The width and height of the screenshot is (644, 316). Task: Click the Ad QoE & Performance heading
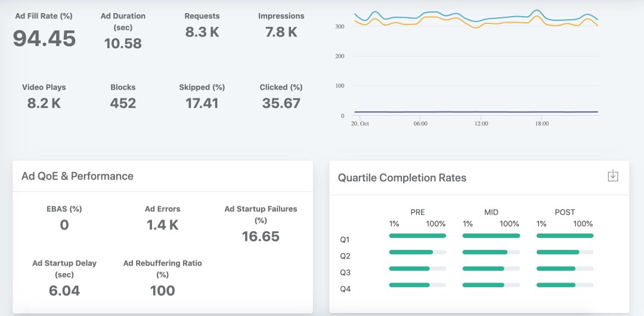(x=77, y=176)
